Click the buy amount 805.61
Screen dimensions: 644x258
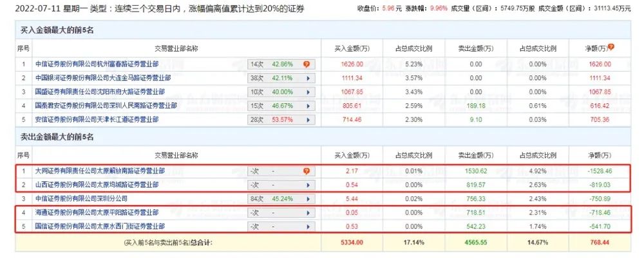pos(352,106)
